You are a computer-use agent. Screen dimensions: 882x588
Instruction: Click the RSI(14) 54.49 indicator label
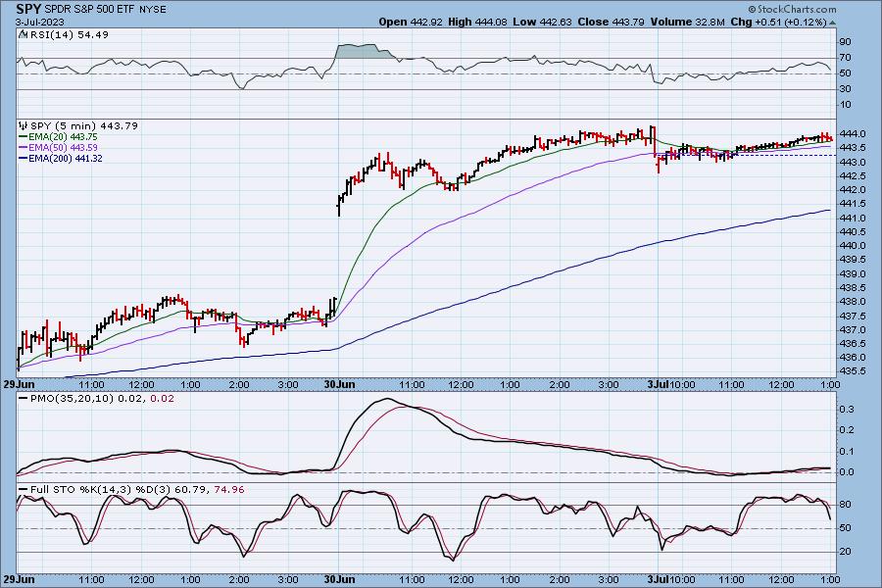pyautogui.click(x=70, y=34)
